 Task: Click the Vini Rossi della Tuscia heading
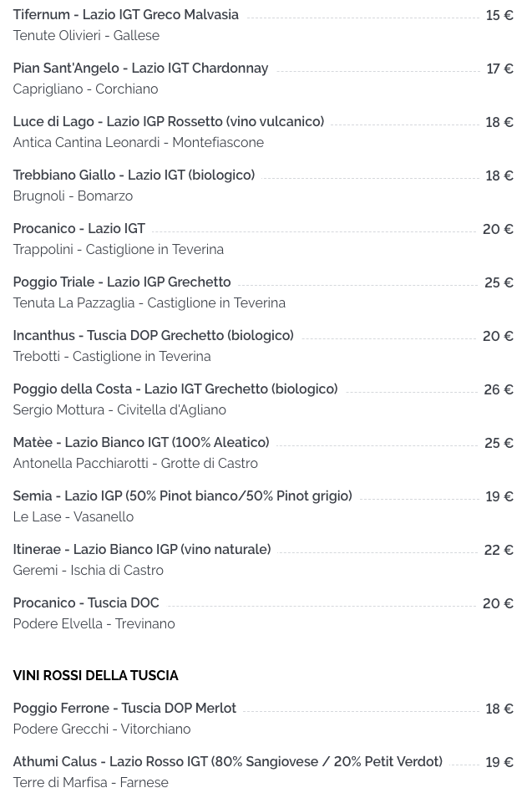(x=96, y=675)
